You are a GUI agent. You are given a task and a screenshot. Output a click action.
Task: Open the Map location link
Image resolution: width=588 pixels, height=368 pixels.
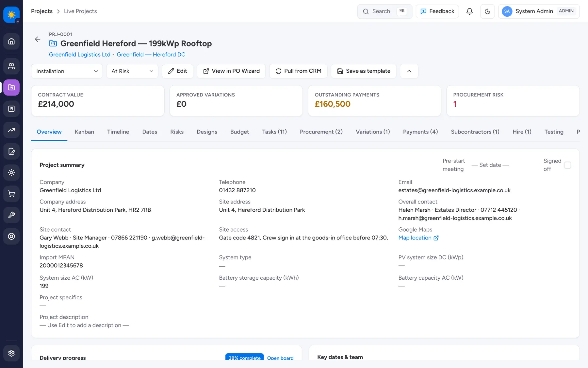(x=418, y=238)
